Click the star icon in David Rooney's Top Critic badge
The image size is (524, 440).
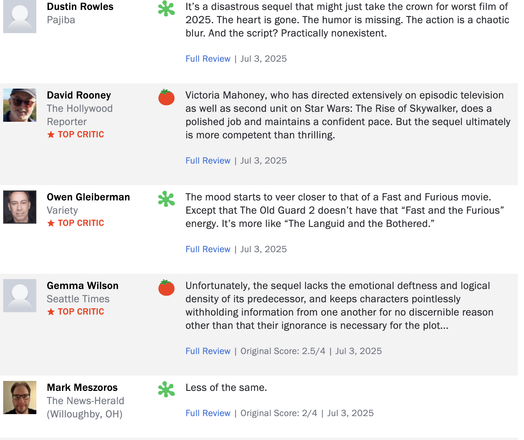click(x=51, y=135)
